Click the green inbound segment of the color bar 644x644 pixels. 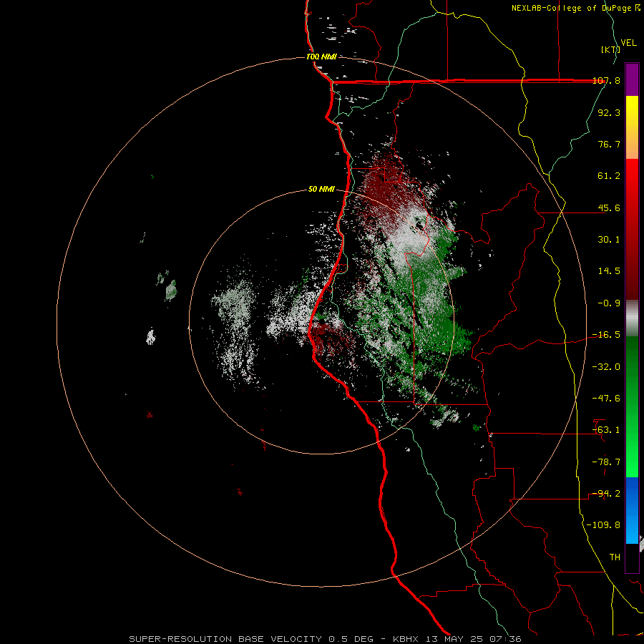point(632,406)
